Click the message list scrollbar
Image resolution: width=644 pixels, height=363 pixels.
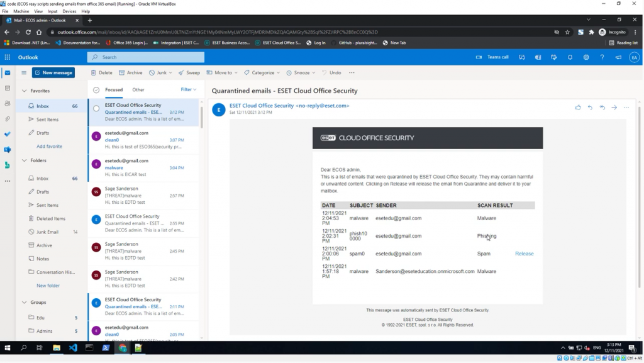(x=202, y=117)
